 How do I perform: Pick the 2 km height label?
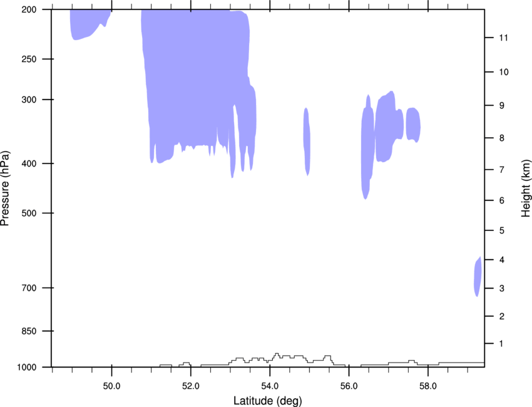(x=502, y=316)
